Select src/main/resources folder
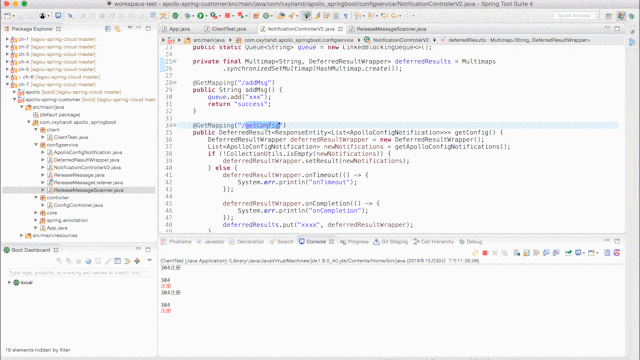Viewport: 640px width, 360px height. (x=55, y=236)
